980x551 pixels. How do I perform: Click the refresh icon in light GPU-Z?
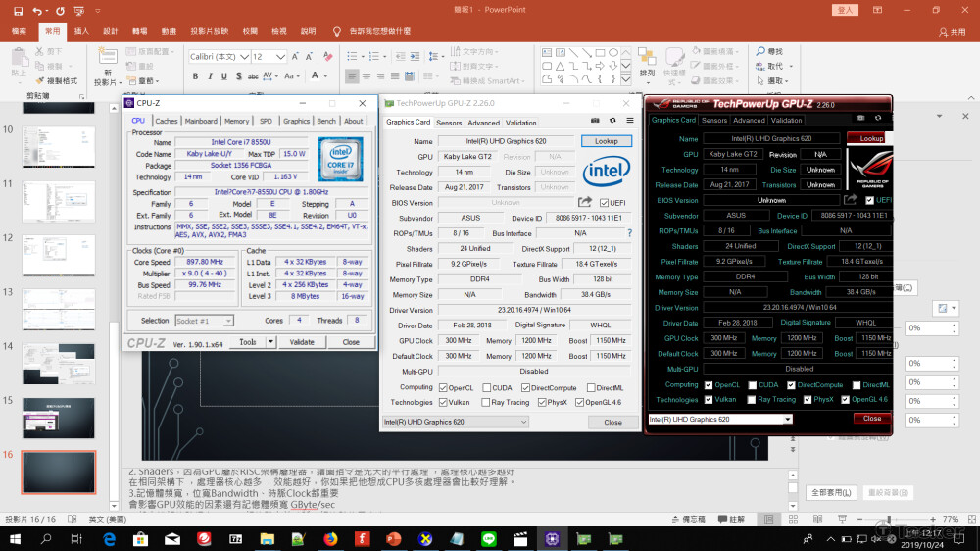tap(612, 121)
